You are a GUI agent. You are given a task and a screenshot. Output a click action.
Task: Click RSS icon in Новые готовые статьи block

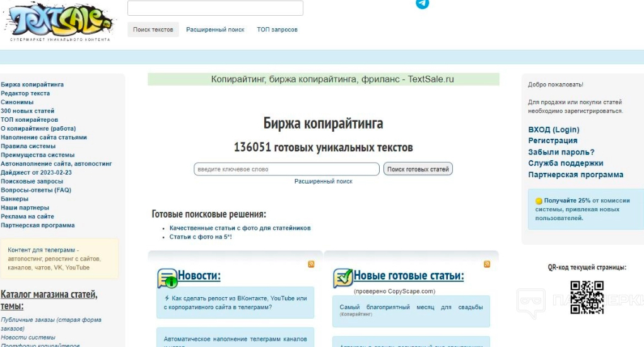pyautogui.click(x=487, y=264)
